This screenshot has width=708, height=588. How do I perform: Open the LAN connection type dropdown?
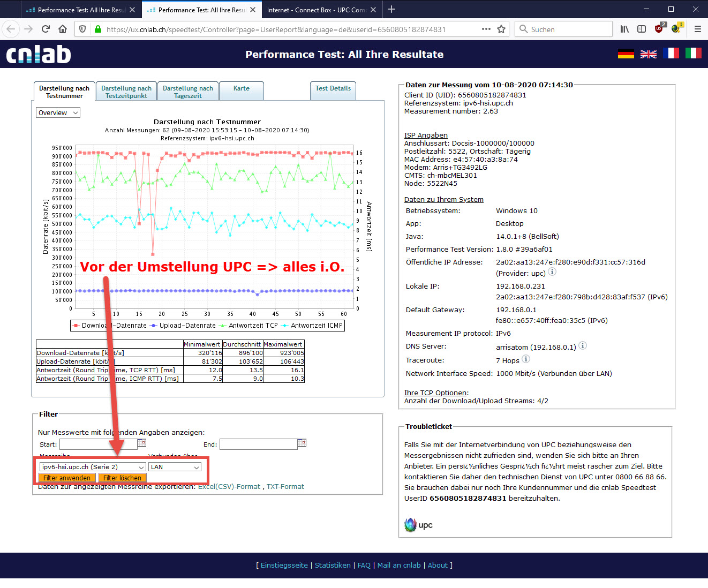click(175, 467)
